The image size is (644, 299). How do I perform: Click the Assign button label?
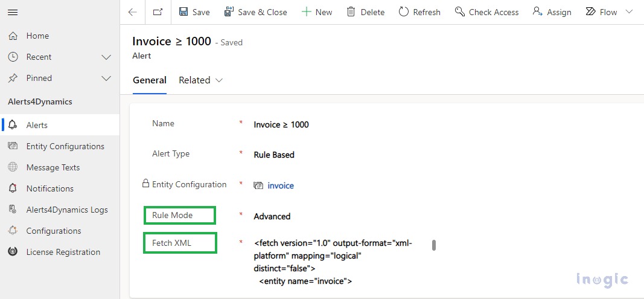click(559, 12)
